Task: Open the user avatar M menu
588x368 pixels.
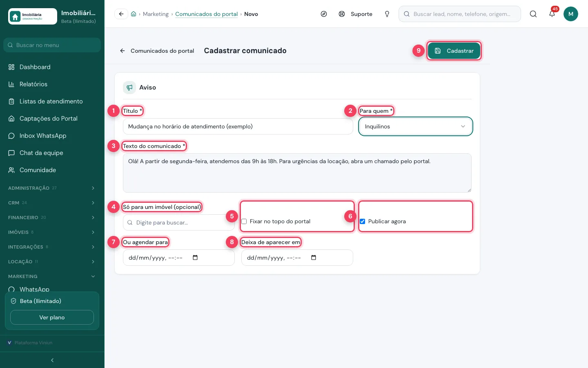Action: [x=571, y=14]
